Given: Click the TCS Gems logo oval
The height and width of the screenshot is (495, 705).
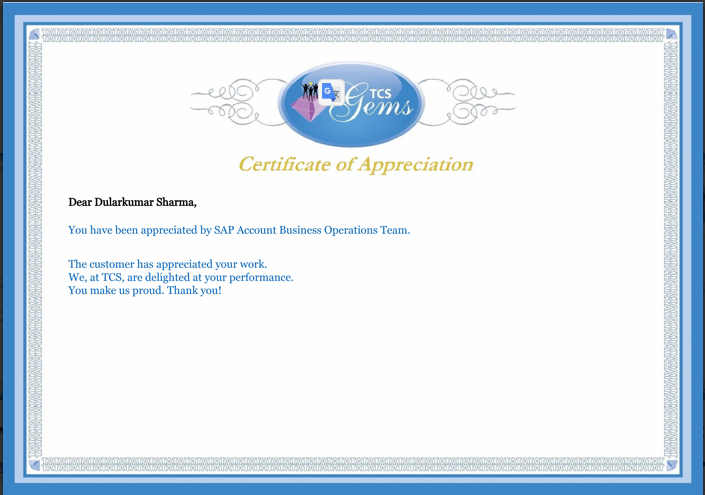Looking at the screenshot, I should [x=351, y=104].
